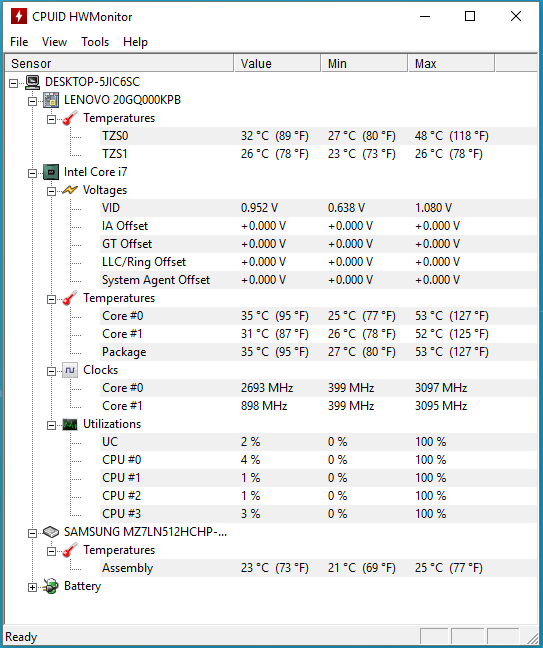Select the Package temperature row
The height and width of the screenshot is (648, 543).
coord(319,352)
